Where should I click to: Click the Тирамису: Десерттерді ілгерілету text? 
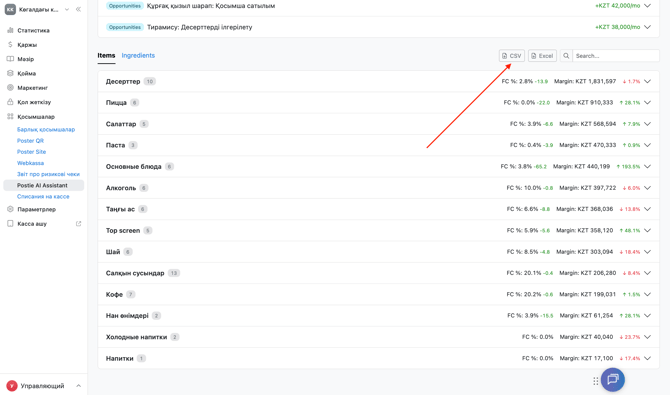click(x=200, y=27)
